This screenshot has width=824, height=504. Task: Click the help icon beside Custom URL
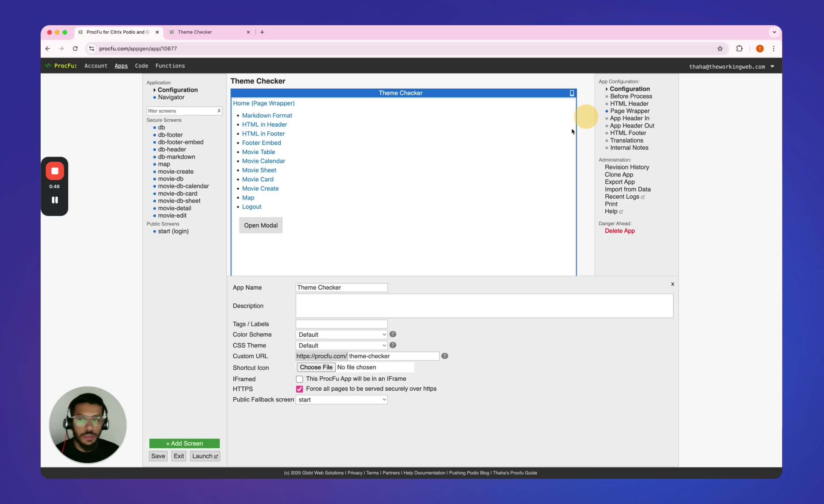pyautogui.click(x=445, y=356)
